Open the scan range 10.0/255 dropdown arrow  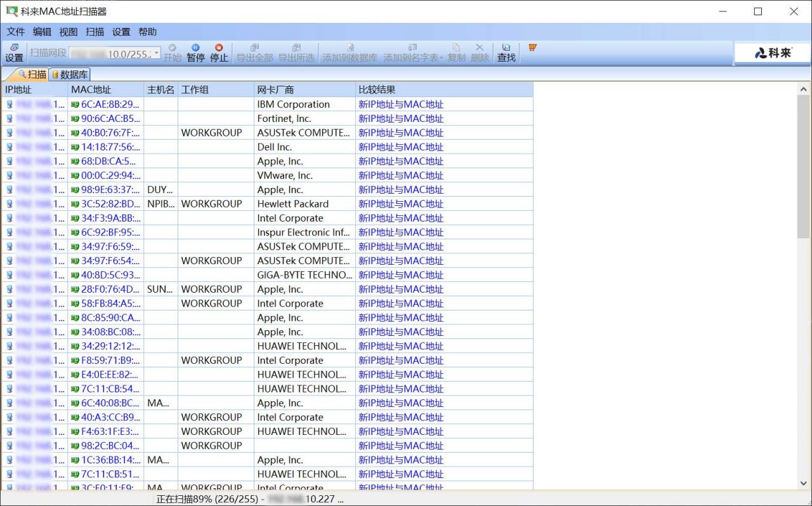(156, 54)
